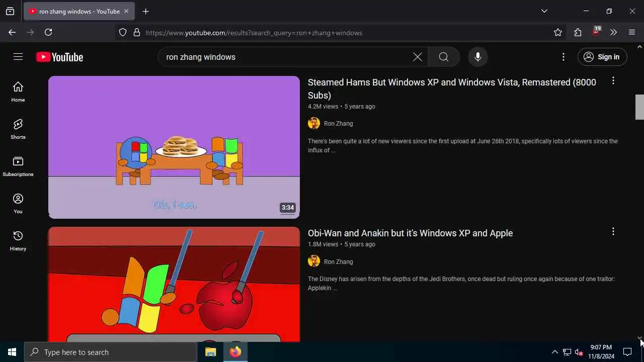Open Firefox View recent browsing icon
Viewport: 644px width, 362px height.
[10, 11]
